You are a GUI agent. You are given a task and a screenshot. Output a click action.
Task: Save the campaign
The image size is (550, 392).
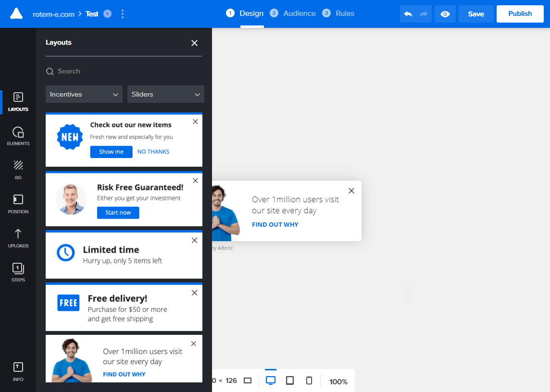coord(476,14)
